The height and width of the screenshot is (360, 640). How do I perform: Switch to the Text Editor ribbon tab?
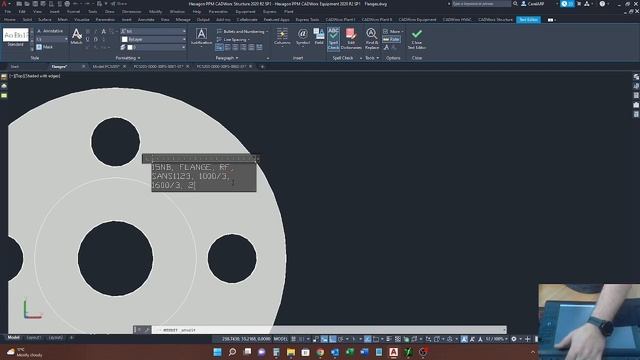tap(528, 20)
